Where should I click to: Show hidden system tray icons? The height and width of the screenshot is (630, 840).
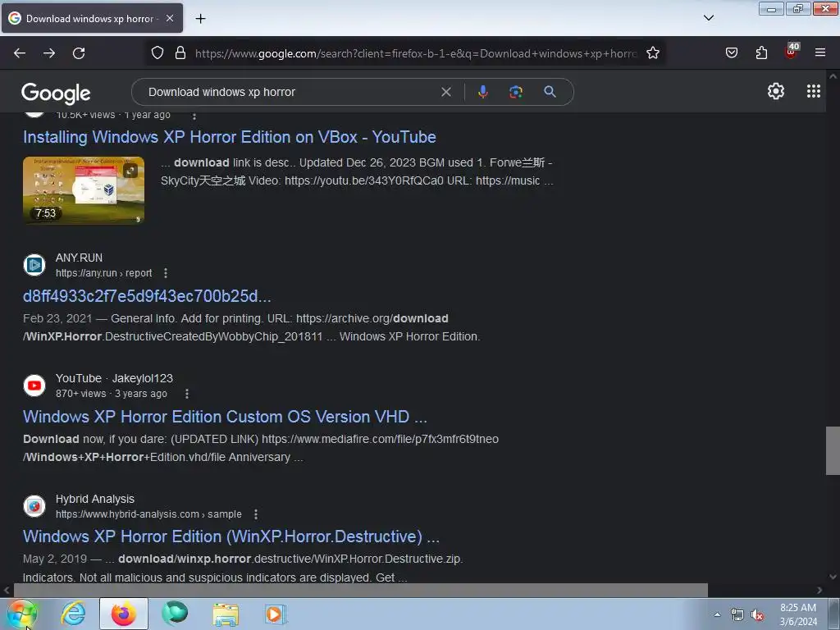tap(717, 614)
